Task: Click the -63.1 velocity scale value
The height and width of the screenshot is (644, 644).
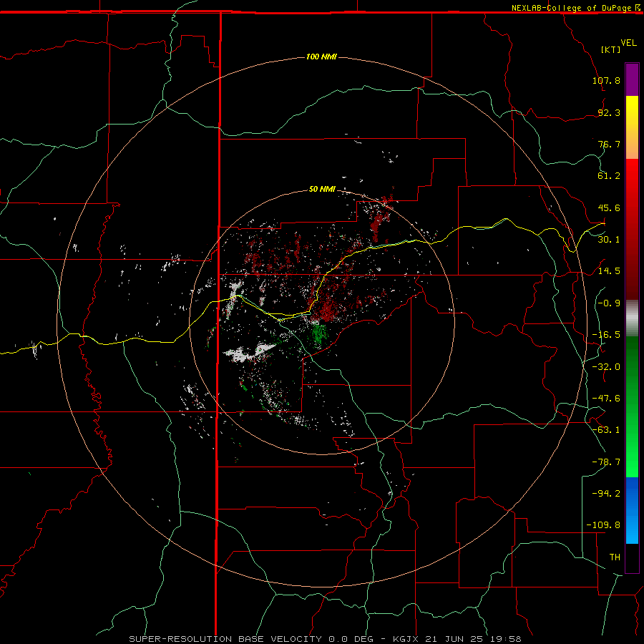Action: coord(606,430)
